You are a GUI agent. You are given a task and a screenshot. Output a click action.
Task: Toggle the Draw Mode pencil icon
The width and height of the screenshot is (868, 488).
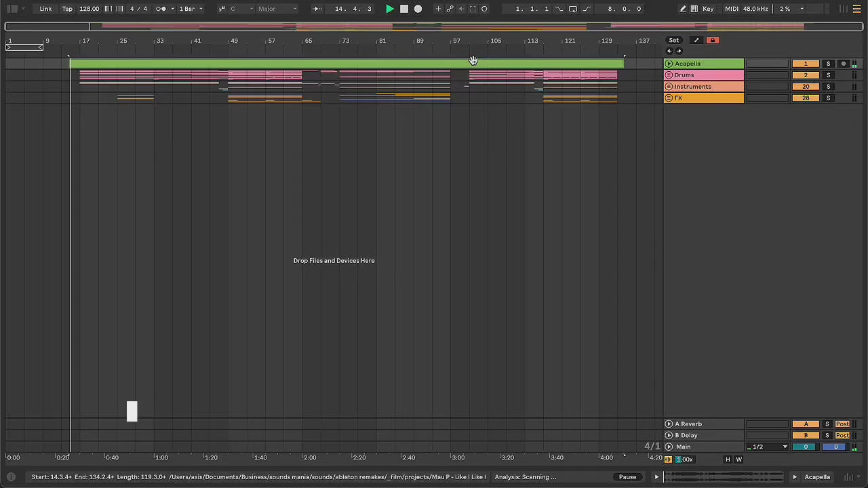[x=683, y=9]
